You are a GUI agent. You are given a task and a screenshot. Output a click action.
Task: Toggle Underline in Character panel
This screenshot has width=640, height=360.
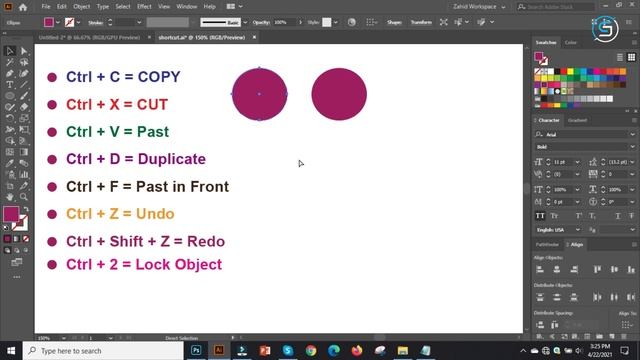point(618,216)
